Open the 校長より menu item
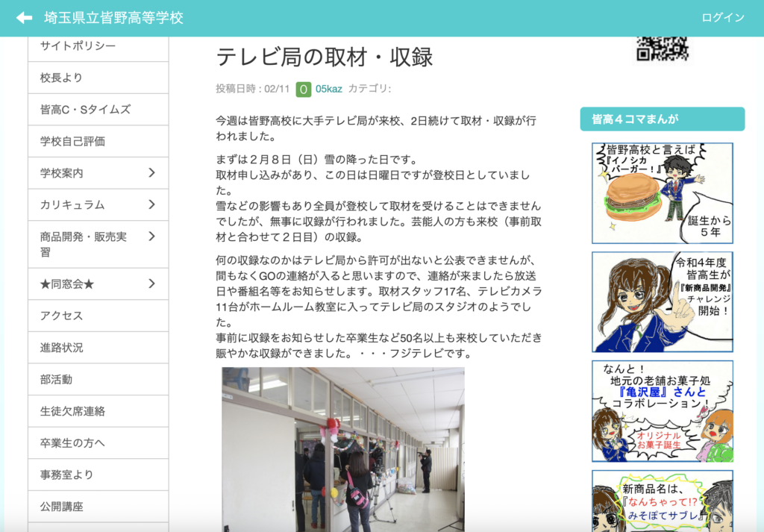The height and width of the screenshot is (532, 764). pos(61,78)
